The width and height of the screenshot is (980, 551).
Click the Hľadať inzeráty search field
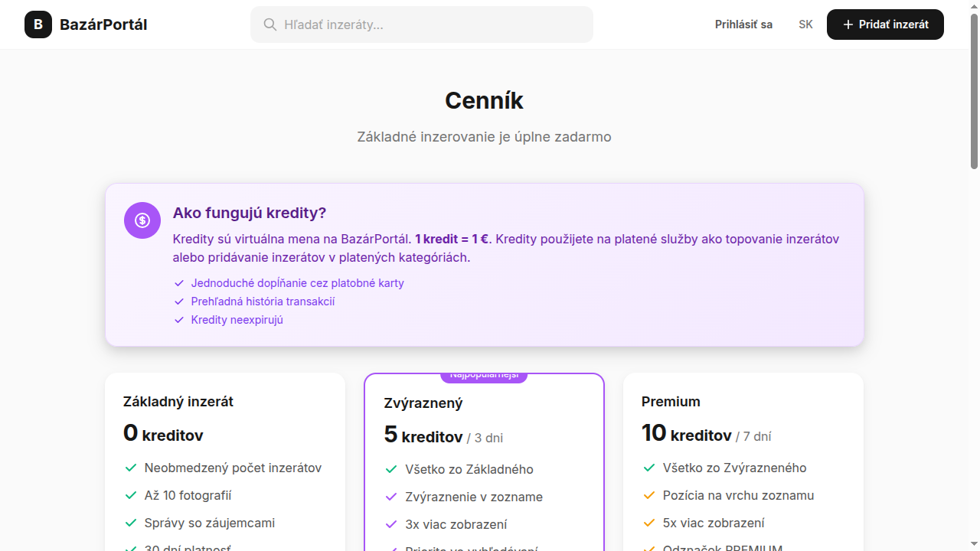421,24
